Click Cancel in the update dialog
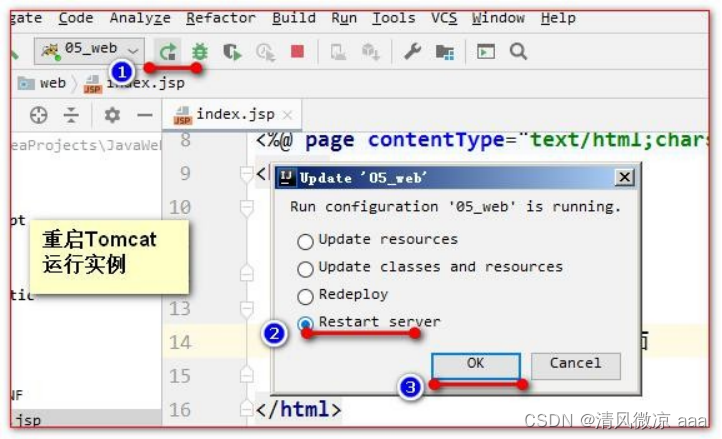This screenshot has height=439, width=722. click(x=576, y=366)
